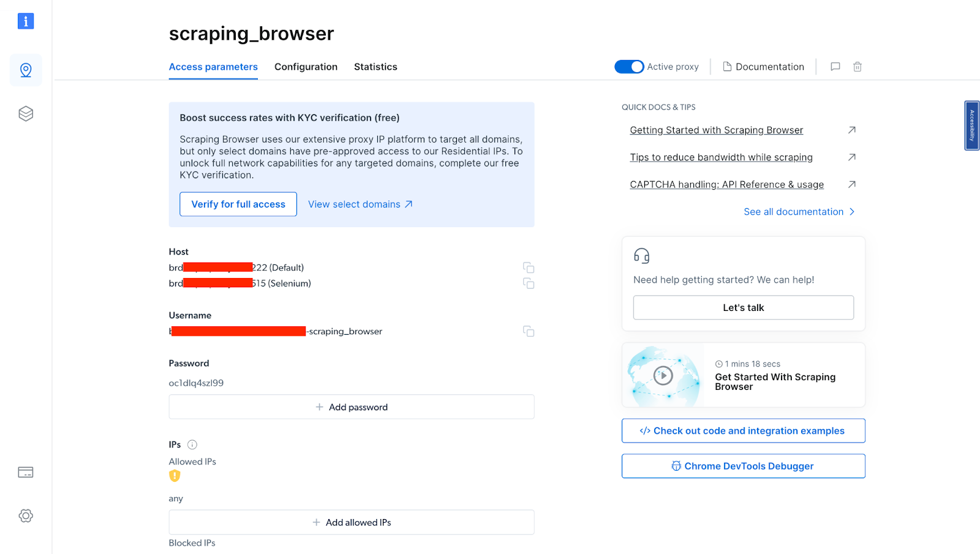Screen dimensions: 980x554
Task: Click the 'Blocked IPs' label
Action: (192, 543)
